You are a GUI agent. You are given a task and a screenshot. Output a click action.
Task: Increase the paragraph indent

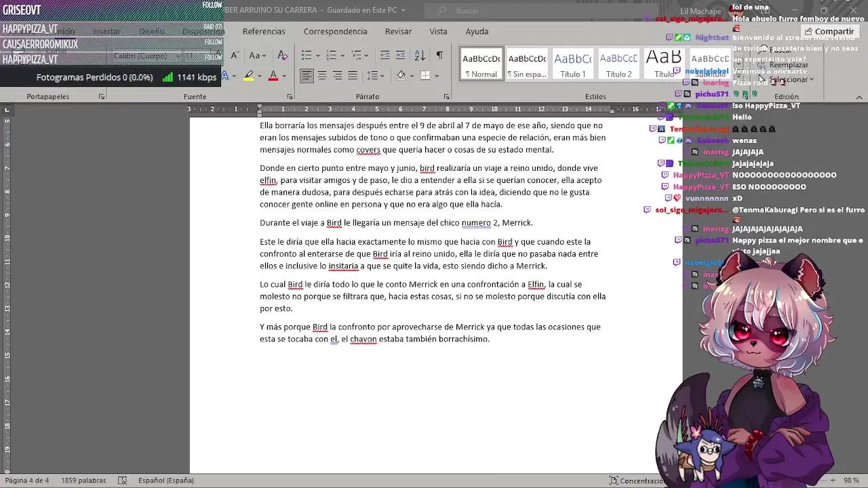(400, 56)
